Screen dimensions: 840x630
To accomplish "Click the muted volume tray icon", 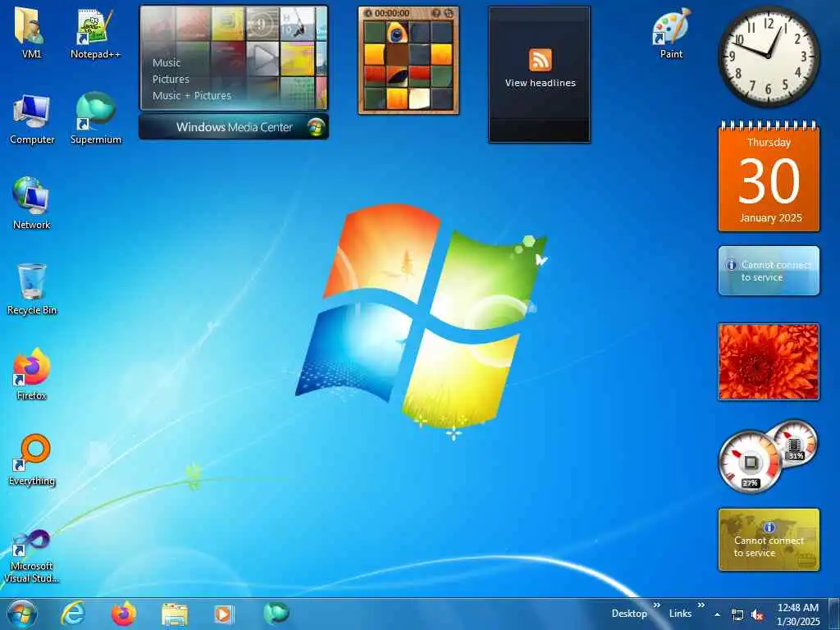I will pos(757,615).
